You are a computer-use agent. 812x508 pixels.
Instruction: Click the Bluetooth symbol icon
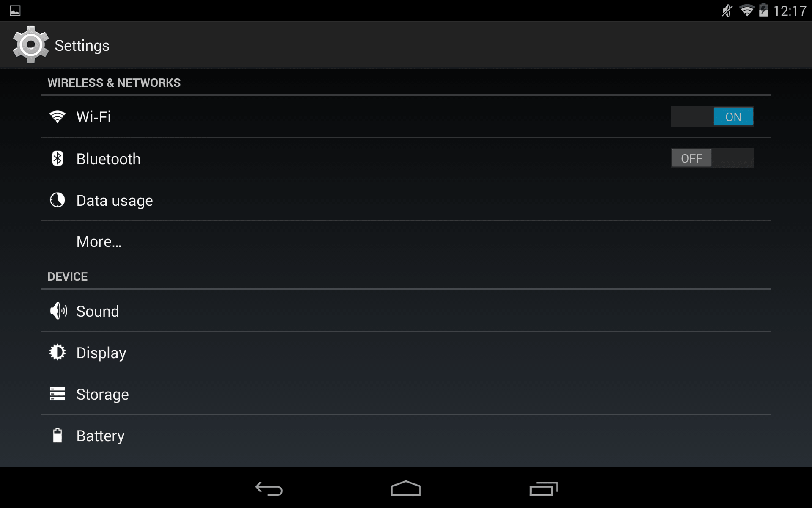[x=58, y=158]
